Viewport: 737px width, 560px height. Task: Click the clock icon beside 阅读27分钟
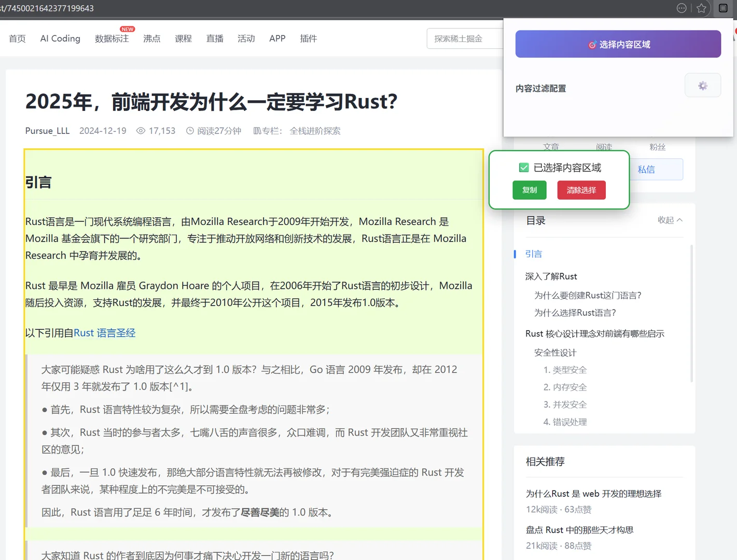coord(190,131)
